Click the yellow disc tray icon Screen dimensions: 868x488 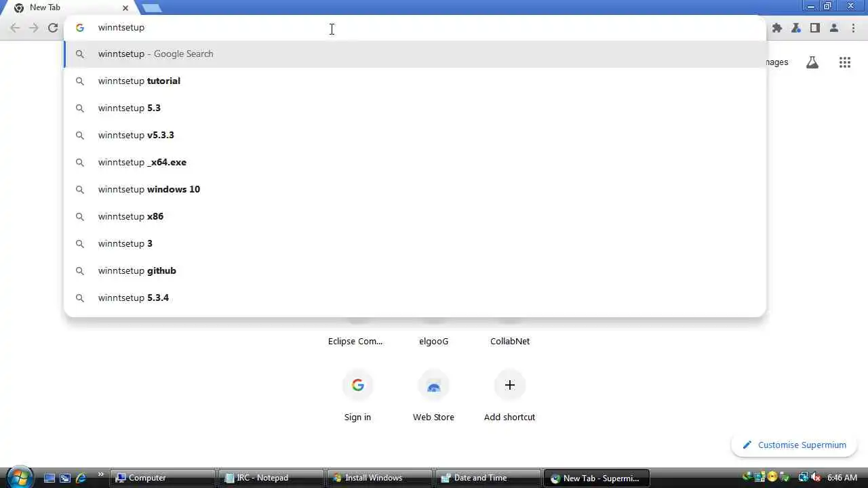click(772, 477)
